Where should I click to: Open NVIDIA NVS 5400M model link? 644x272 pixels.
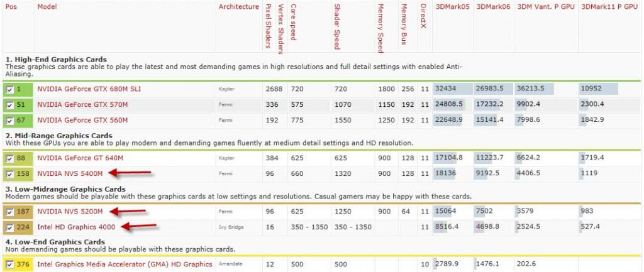coord(70,173)
